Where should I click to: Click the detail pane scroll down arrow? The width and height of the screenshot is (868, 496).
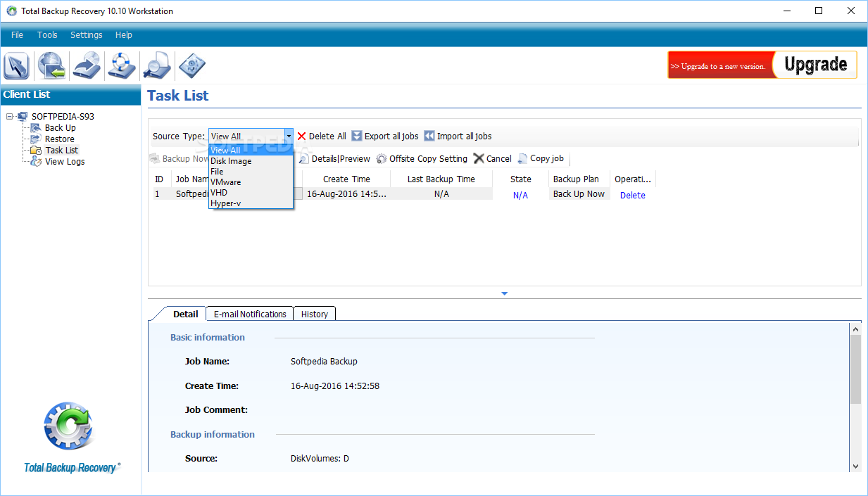coord(855,466)
